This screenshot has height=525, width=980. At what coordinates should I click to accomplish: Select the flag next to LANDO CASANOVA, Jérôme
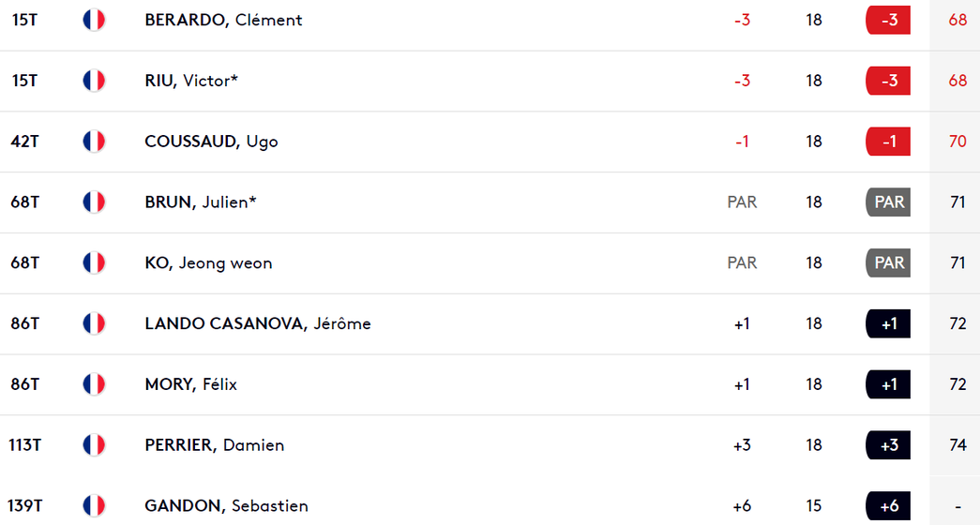[94, 323]
